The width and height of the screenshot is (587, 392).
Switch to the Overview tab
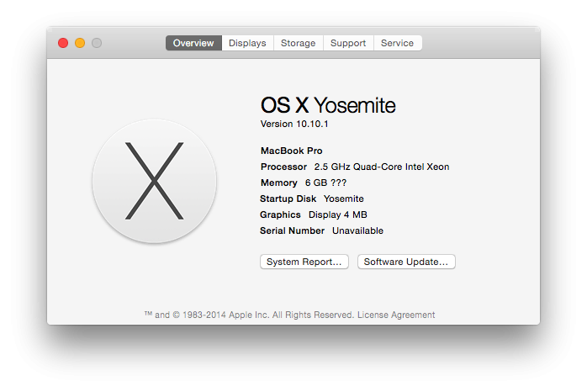click(x=193, y=43)
